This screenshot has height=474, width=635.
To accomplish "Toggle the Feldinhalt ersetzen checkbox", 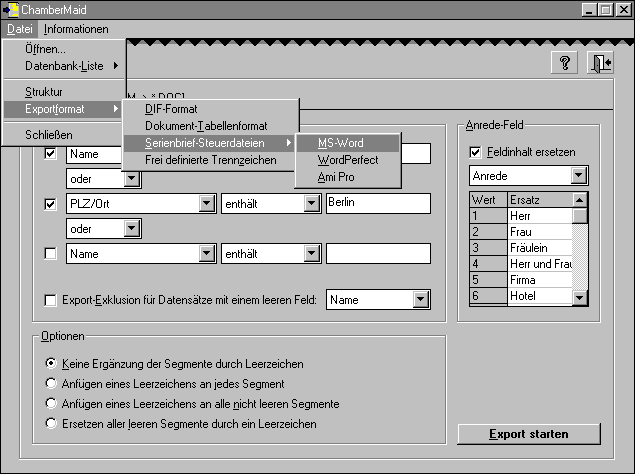I will pyautogui.click(x=475, y=152).
